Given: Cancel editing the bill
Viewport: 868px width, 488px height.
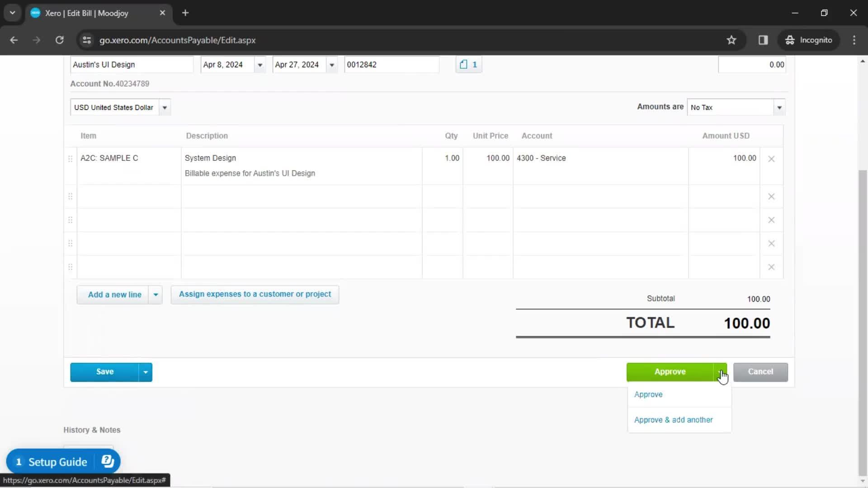Looking at the screenshot, I should [x=760, y=372].
